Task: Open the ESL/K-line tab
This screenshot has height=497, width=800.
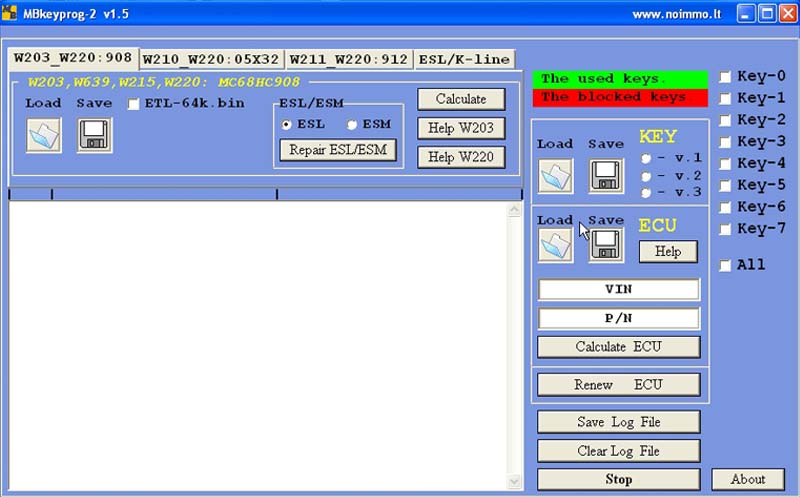Action: (x=464, y=59)
